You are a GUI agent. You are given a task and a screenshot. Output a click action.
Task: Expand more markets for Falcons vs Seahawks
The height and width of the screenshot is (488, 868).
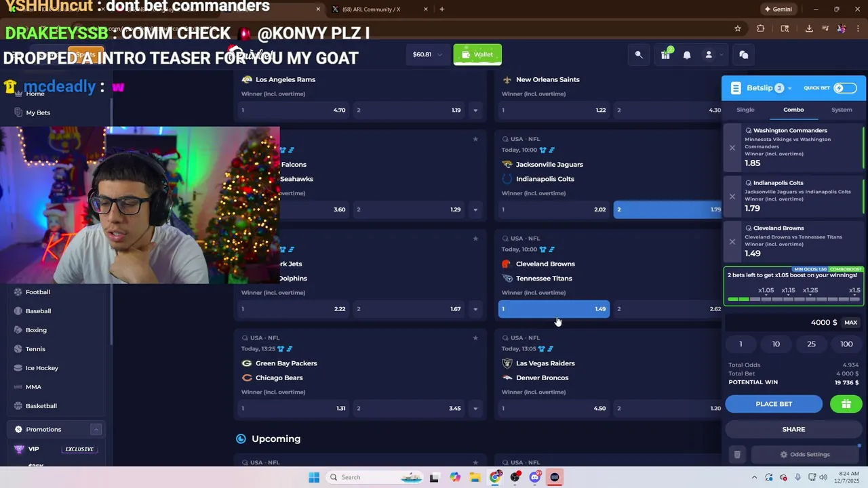point(475,209)
